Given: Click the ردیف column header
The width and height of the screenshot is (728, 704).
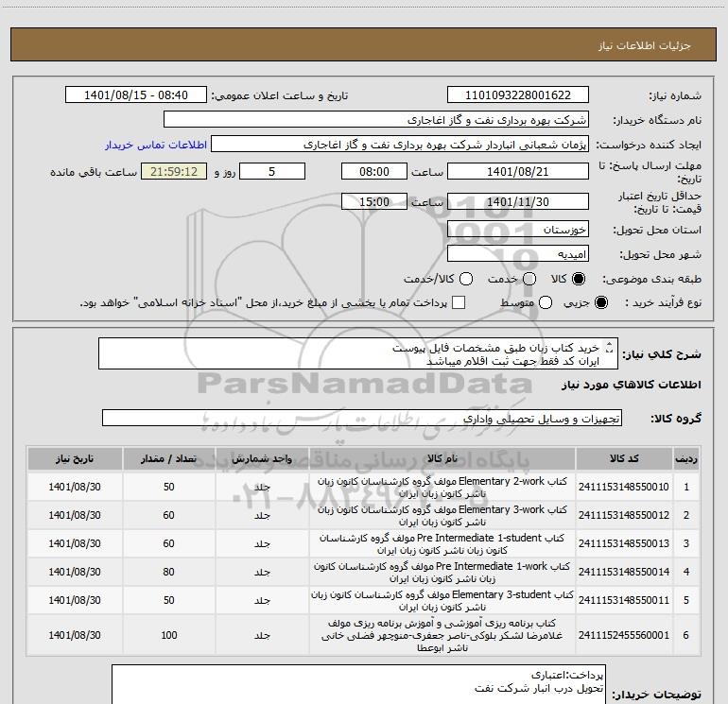Looking at the screenshot, I should pyautogui.click(x=686, y=458).
